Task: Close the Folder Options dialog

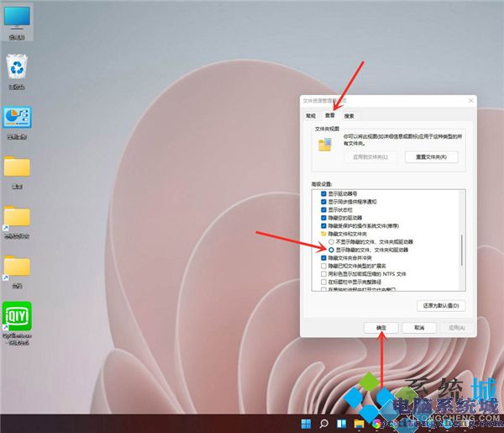Action: pos(471,101)
